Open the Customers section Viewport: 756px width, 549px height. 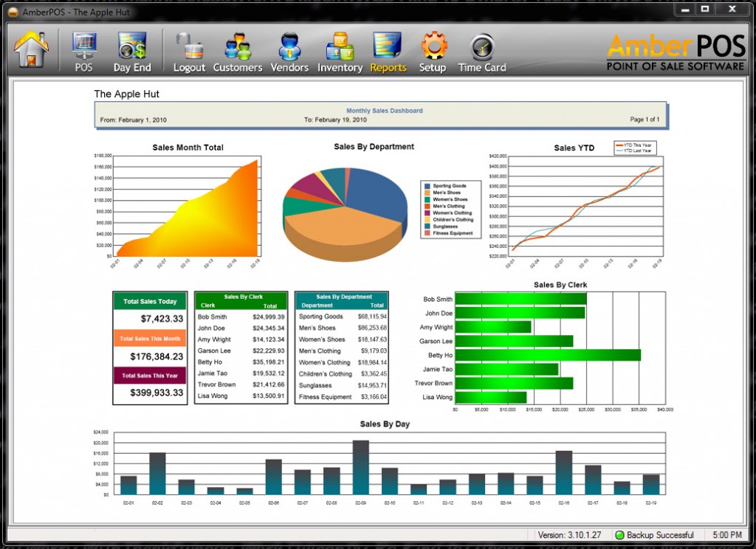pyautogui.click(x=238, y=51)
